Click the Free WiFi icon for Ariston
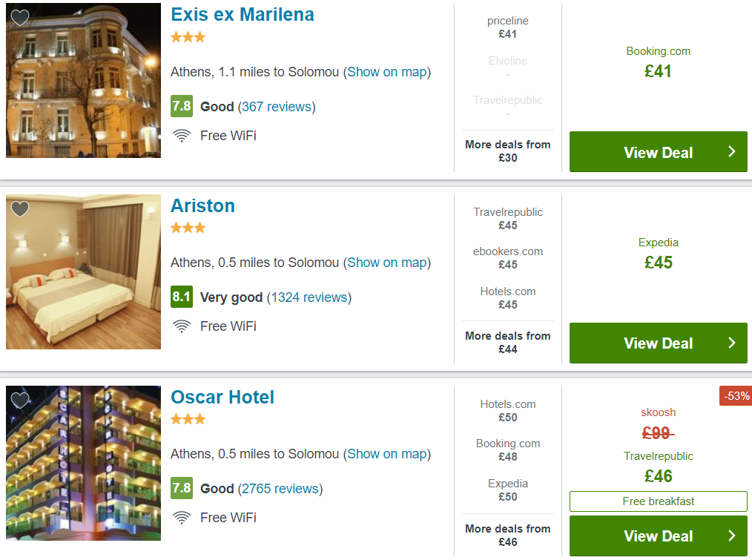The width and height of the screenshot is (752, 560). click(182, 326)
